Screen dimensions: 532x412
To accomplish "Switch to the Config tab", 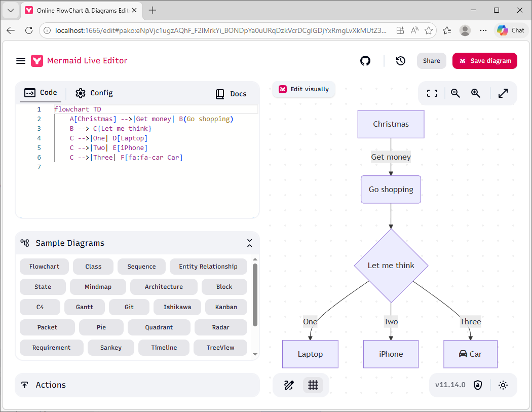I will tap(94, 93).
